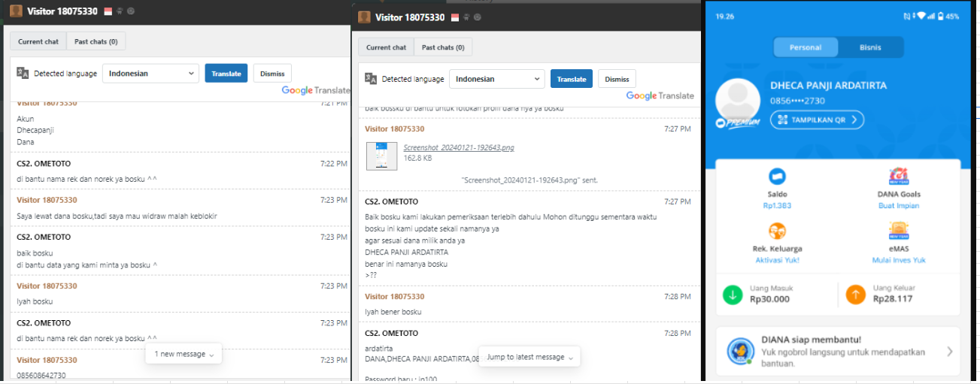Tap the PREMIUM badge under the profile photo
980x384 pixels.
[738, 122]
